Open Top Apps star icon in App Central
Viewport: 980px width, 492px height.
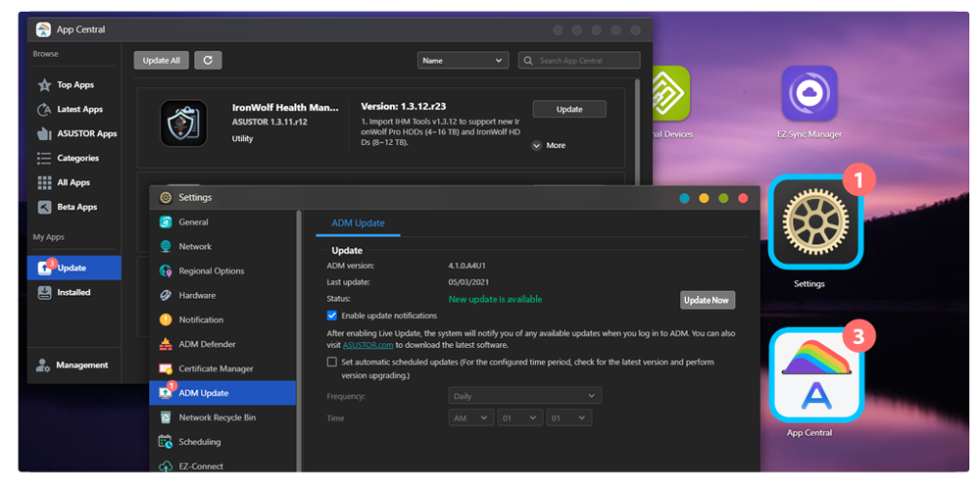click(x=44, y=85)
